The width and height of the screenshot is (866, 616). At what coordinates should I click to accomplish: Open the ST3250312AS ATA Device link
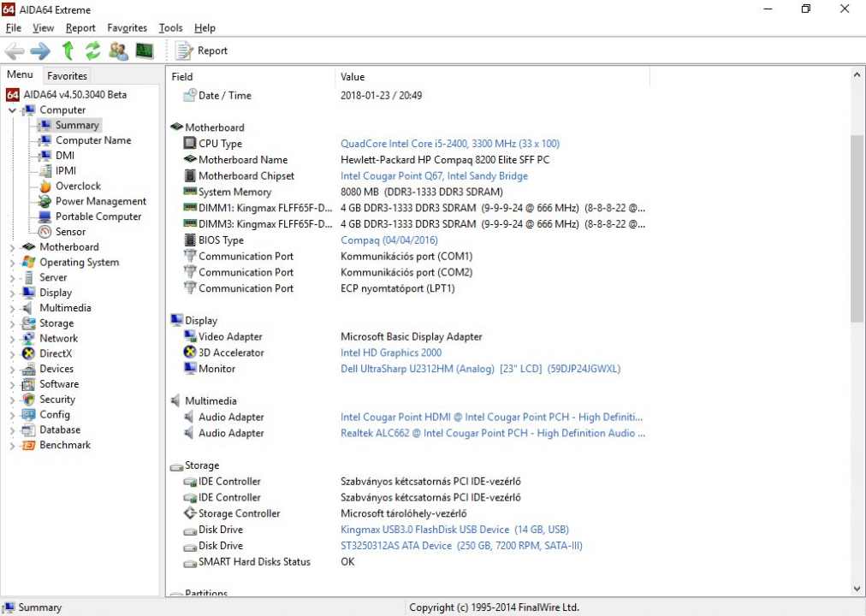tap(461, 545)
